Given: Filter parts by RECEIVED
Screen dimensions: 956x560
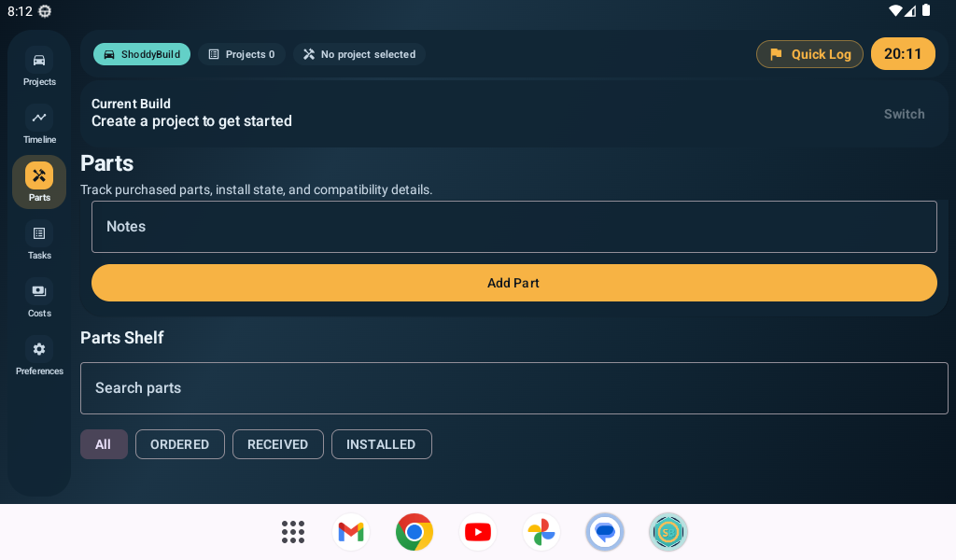Looking at the screenshot, I should 277,444.
